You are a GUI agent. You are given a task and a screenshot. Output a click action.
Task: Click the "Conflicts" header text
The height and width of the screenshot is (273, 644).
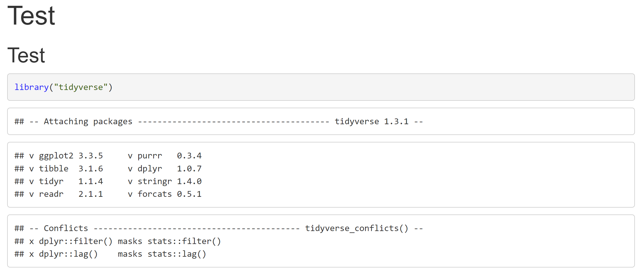(x=66, y=228)
